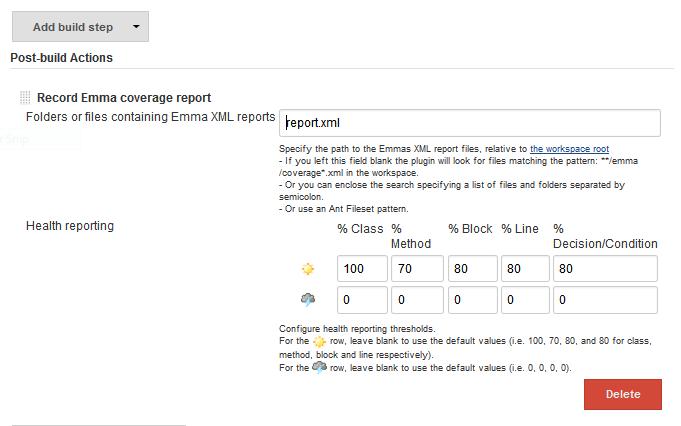Click the stormy % Decision/Condition threshold field

click(605, 300)
